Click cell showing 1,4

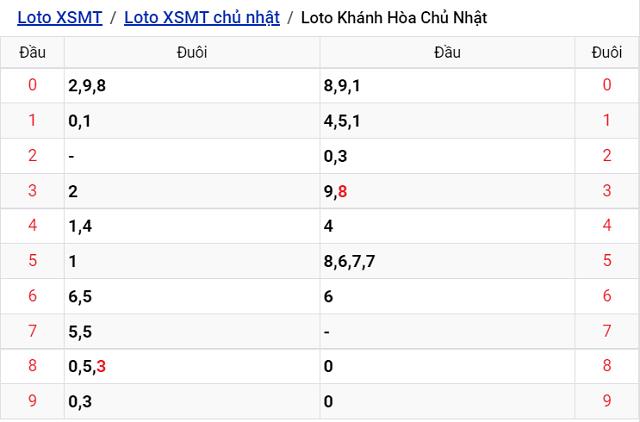tap(81, 226)
